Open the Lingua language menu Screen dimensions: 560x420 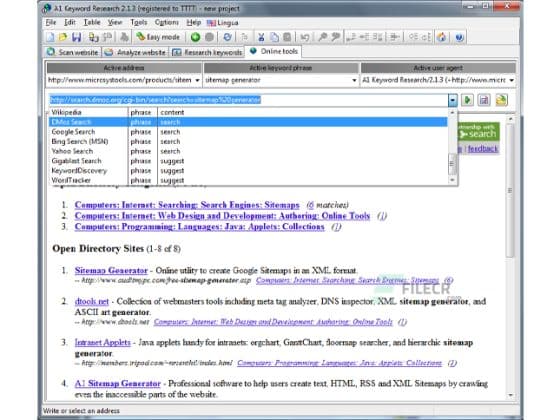click(222, 22)
